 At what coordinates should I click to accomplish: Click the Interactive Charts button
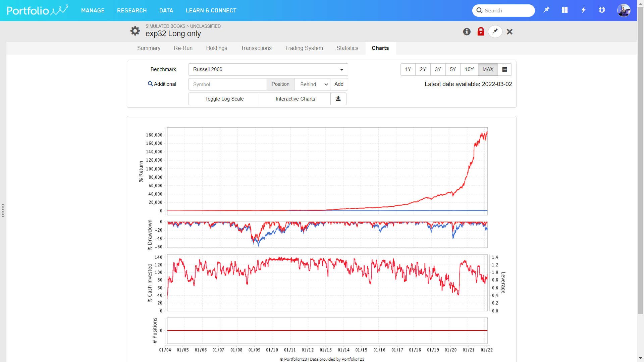(x=295, y=99)
